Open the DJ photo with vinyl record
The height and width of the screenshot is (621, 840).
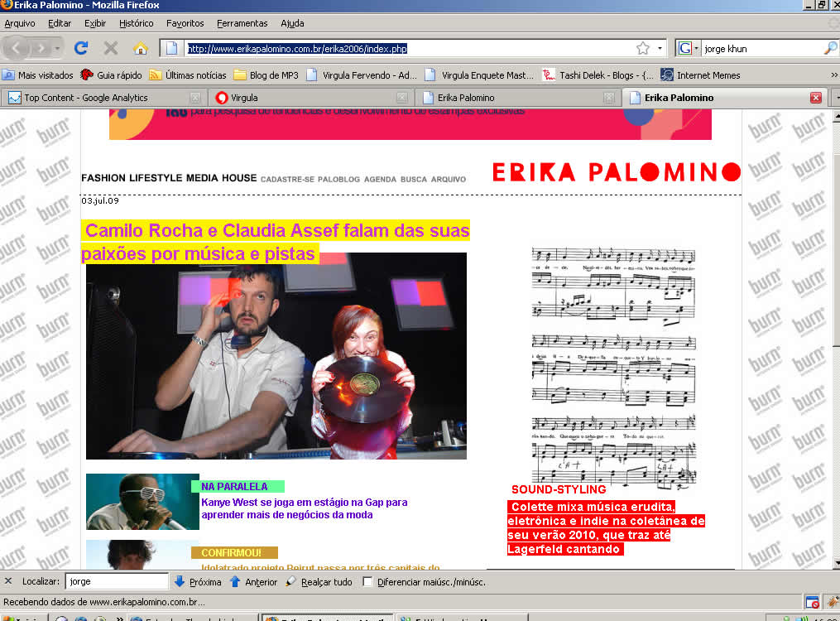276,356
